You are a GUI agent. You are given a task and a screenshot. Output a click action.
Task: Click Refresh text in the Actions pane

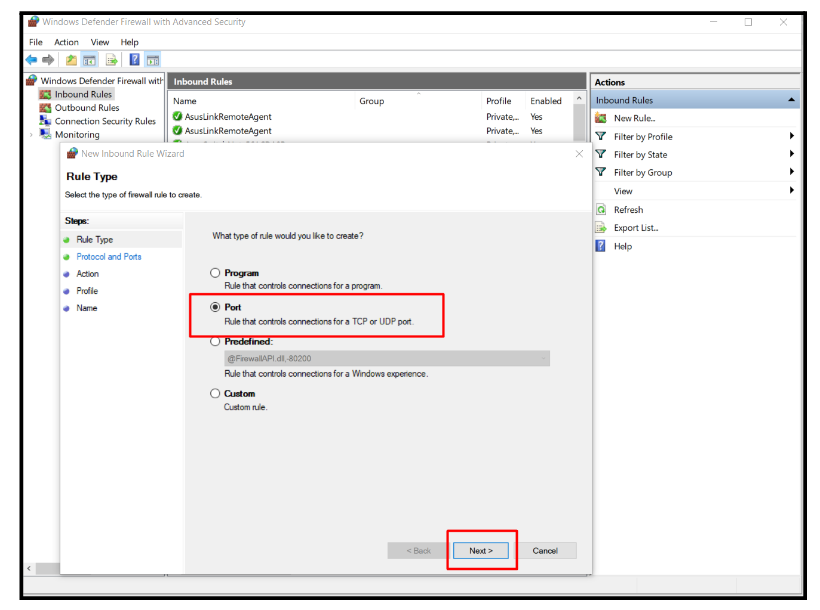pyautogui.click(x=629, y=210)
